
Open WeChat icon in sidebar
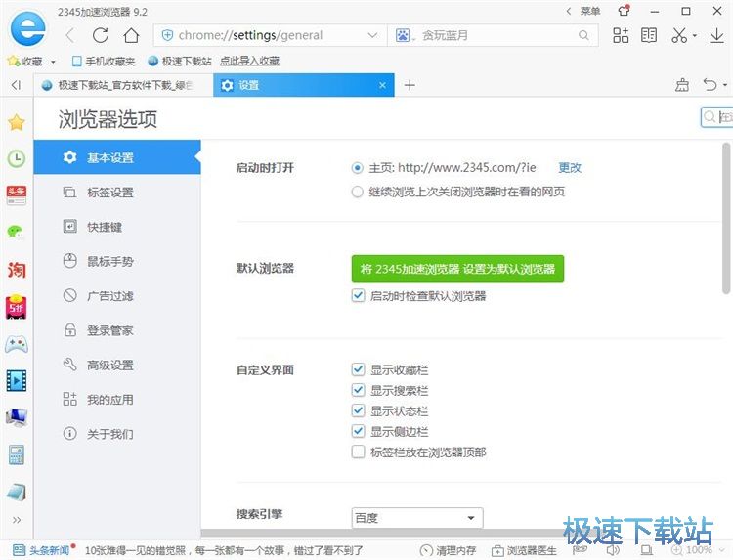tap(17, 232)
